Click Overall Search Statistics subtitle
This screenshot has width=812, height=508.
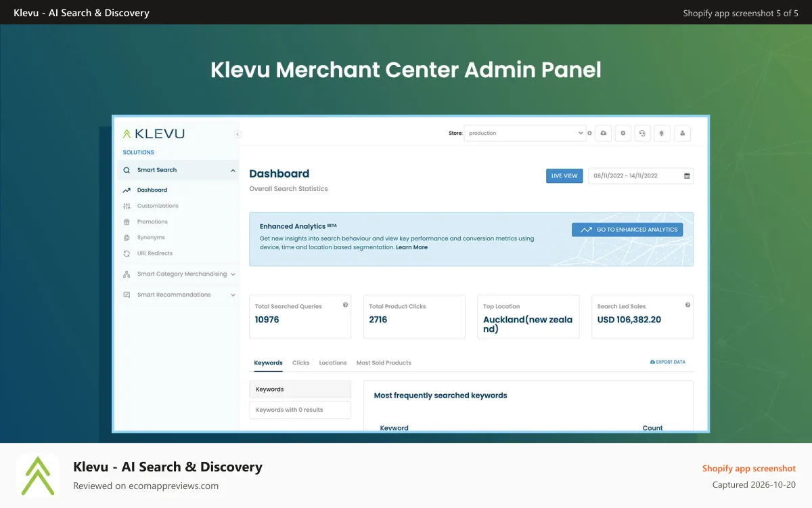pos(288,189)
